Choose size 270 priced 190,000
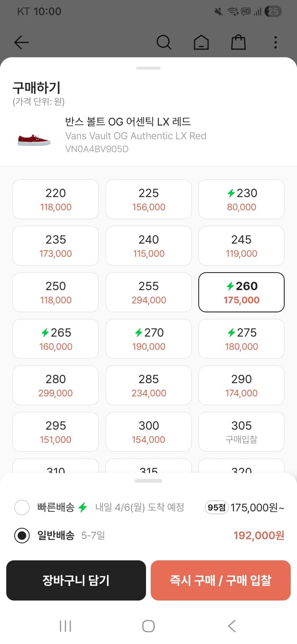This screenshot has height=644, width=297. pyautogui.click(x=148, y=339)
